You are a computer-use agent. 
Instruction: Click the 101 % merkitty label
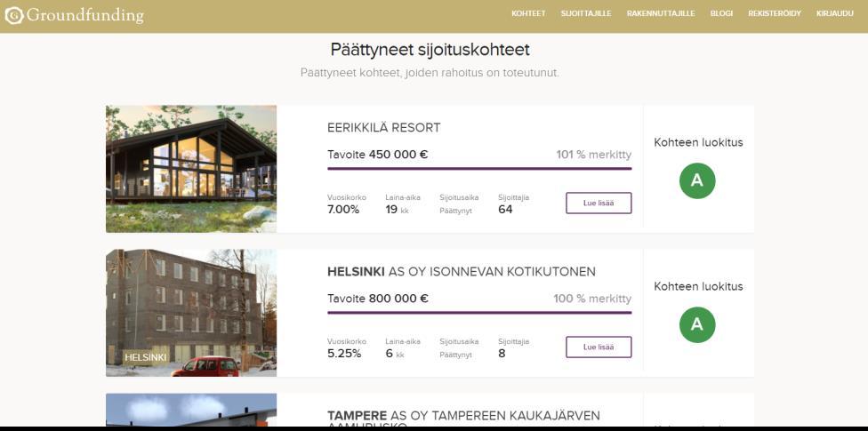click(x=593, y=155)
